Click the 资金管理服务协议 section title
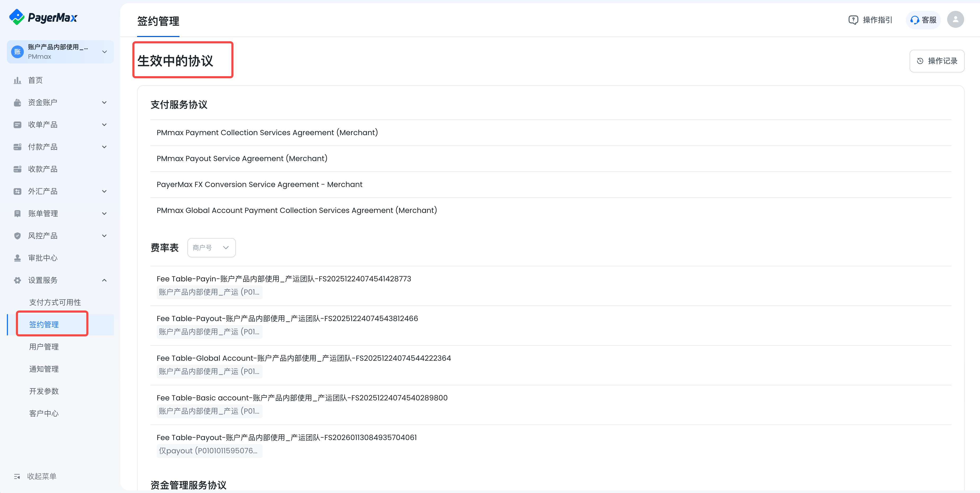This screenshot has height=493, width=980. tap(188, 485)
